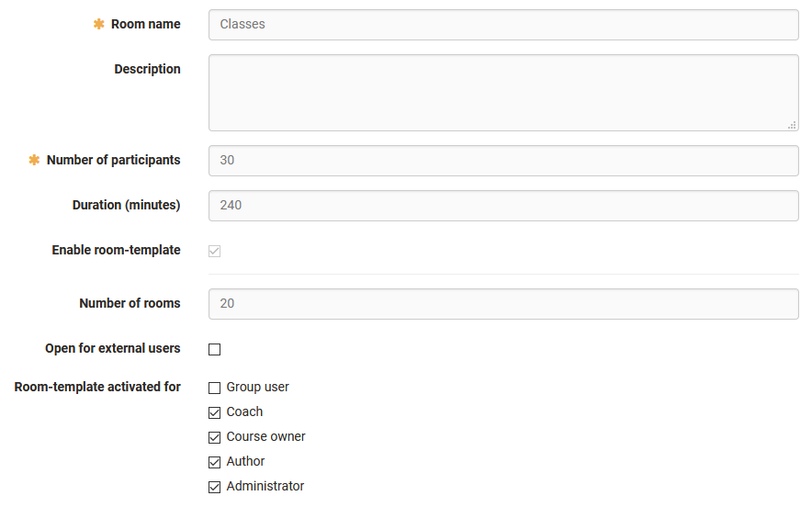Click the 'Room-template activated for' label
The width and height of the screenshot is (812, 507).
(97, 388)
